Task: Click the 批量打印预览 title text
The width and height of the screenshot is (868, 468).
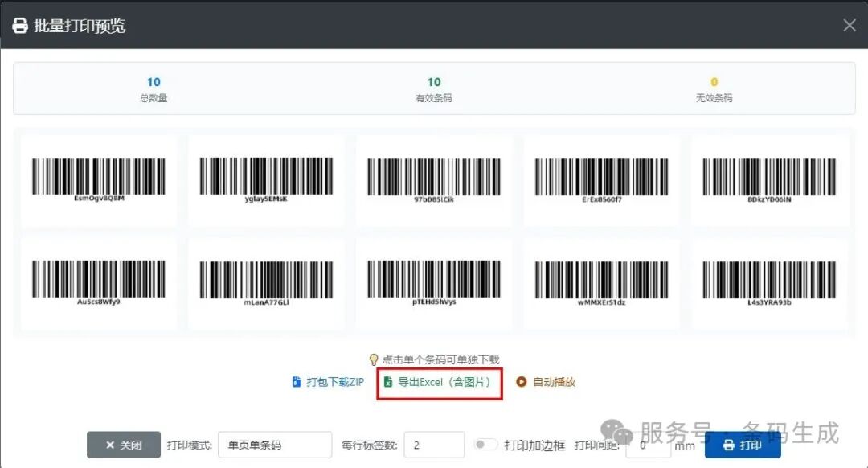Action: 80,26
